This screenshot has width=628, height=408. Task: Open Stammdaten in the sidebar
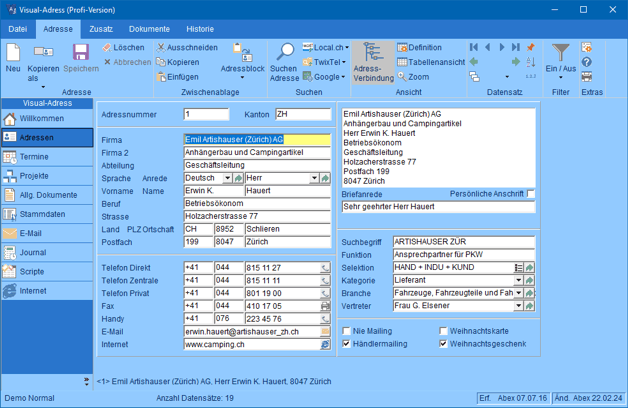[47, 214]
